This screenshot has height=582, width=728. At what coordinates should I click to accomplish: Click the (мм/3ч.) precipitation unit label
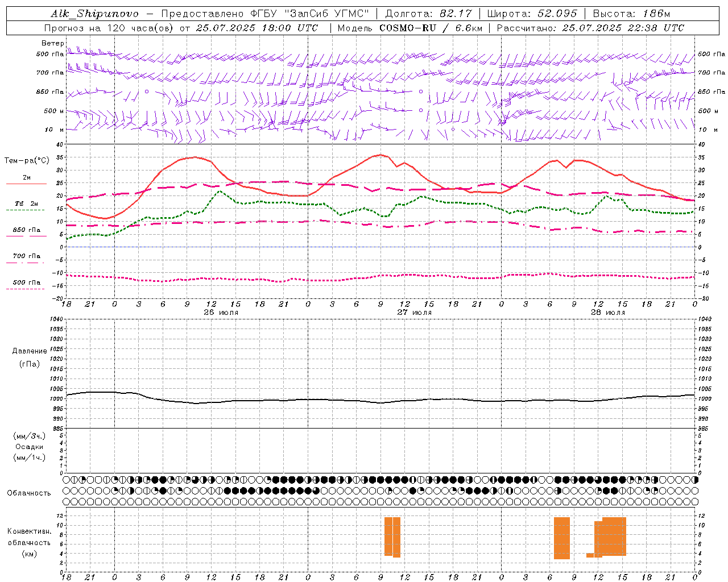point(30,436)
